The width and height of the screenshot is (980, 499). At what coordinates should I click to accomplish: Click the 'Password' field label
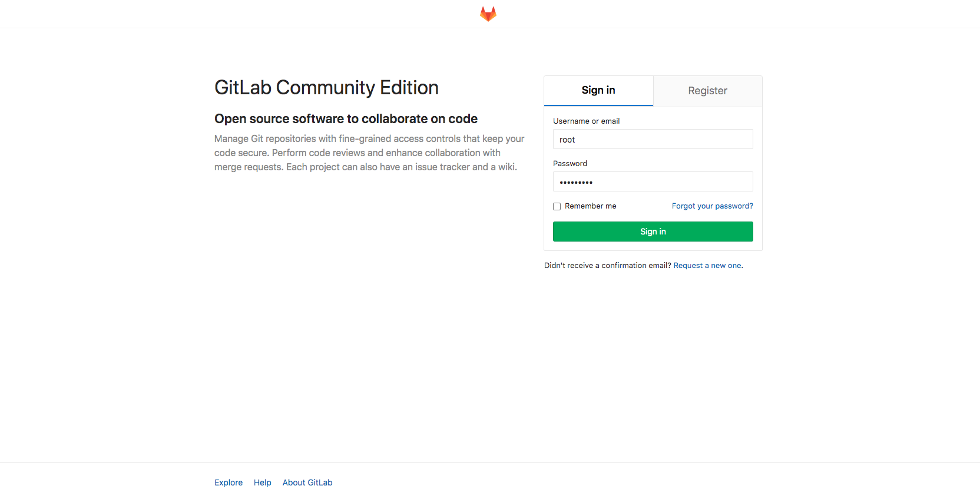click(x=570, y=164)
